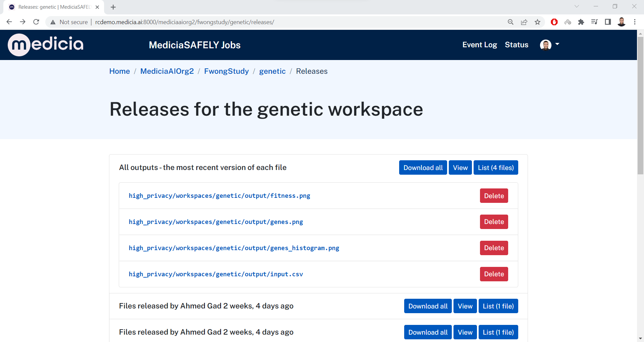Open a new browser tab
This screenshot has width=644, height=342.
(x=113, y=7)
